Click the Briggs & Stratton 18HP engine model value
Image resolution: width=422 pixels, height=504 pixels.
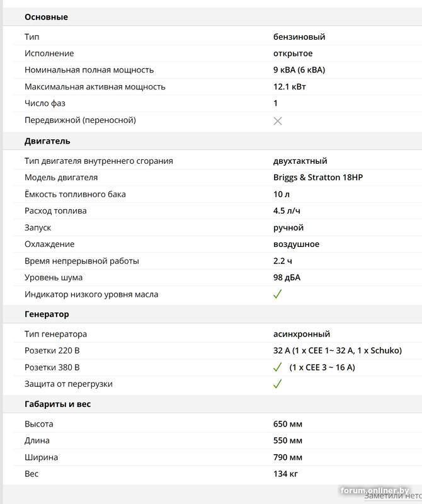pyautogui.click(x=318, y=178)
